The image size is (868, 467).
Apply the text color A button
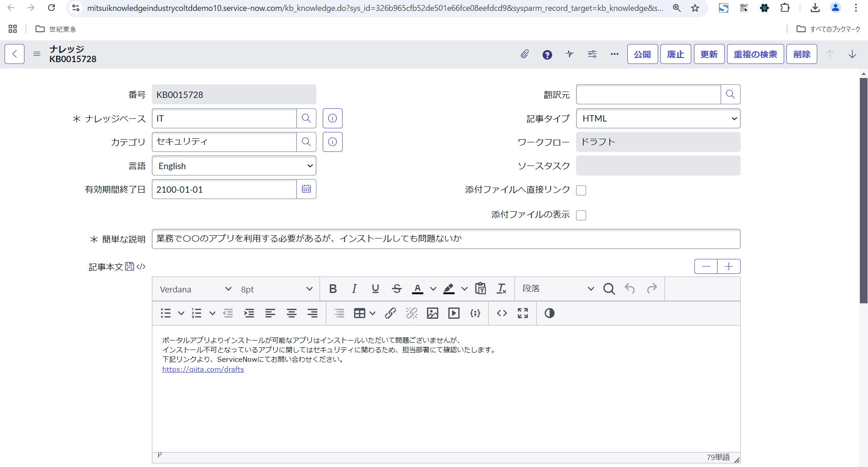pos(417,289)
